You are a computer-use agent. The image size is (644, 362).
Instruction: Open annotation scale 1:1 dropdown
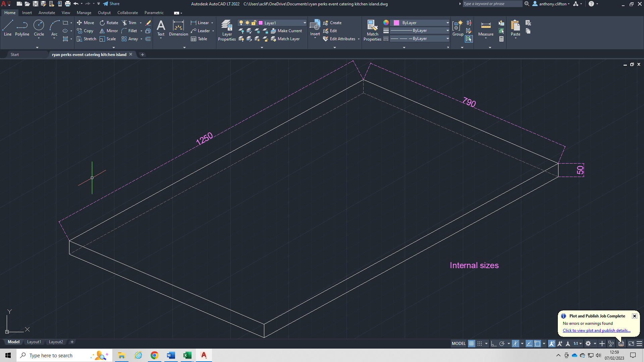coord(578,344)
